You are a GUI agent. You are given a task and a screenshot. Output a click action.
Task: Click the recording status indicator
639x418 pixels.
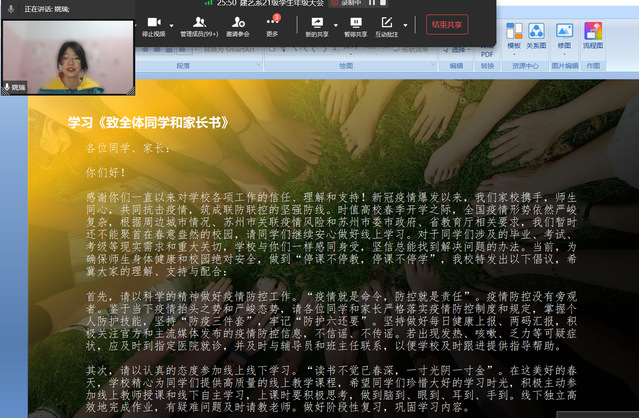coord(348,4)
